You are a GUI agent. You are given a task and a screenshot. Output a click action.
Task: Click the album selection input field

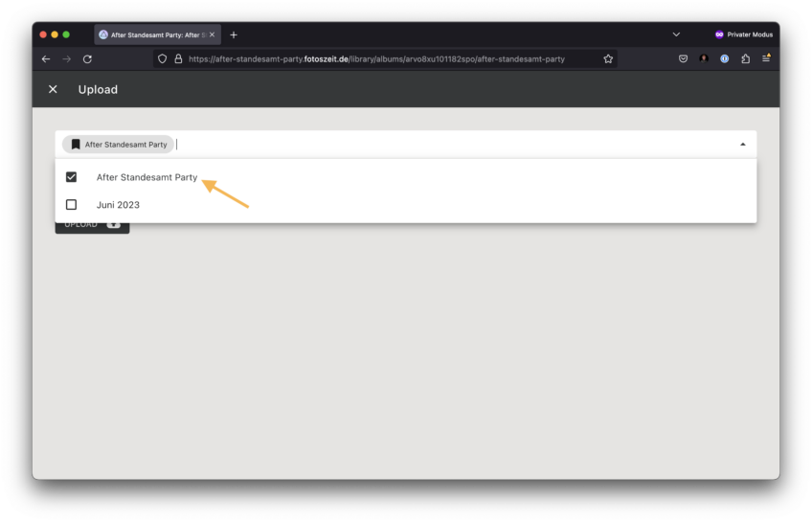pos(405,145)
